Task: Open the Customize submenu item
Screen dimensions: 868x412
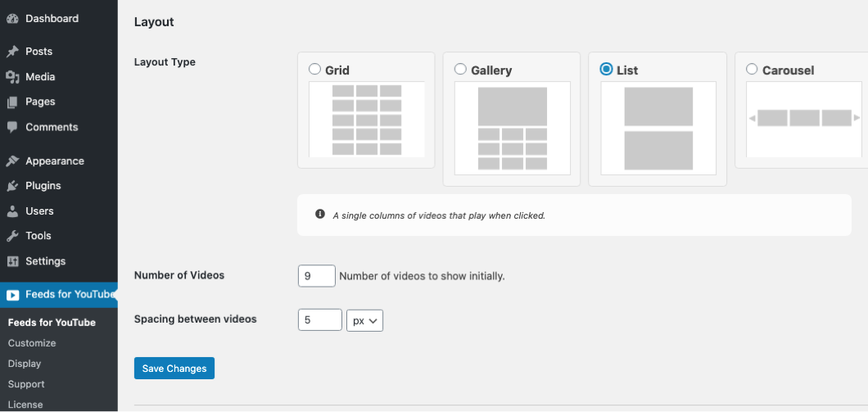Action: (x=32, y=343)
